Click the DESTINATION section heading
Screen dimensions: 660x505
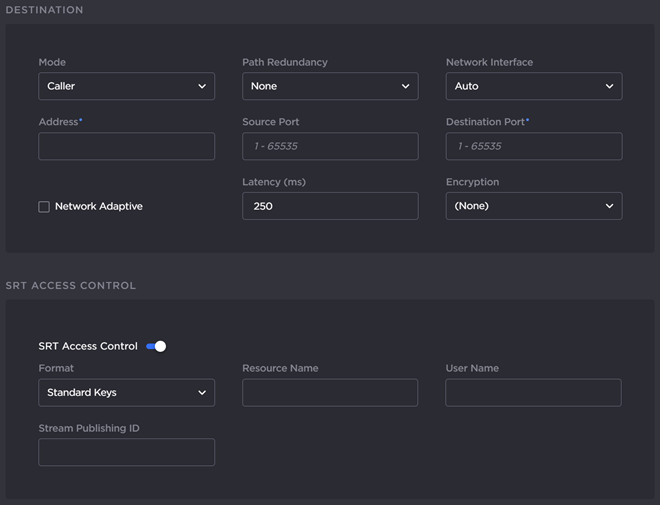tap(45, 10)
